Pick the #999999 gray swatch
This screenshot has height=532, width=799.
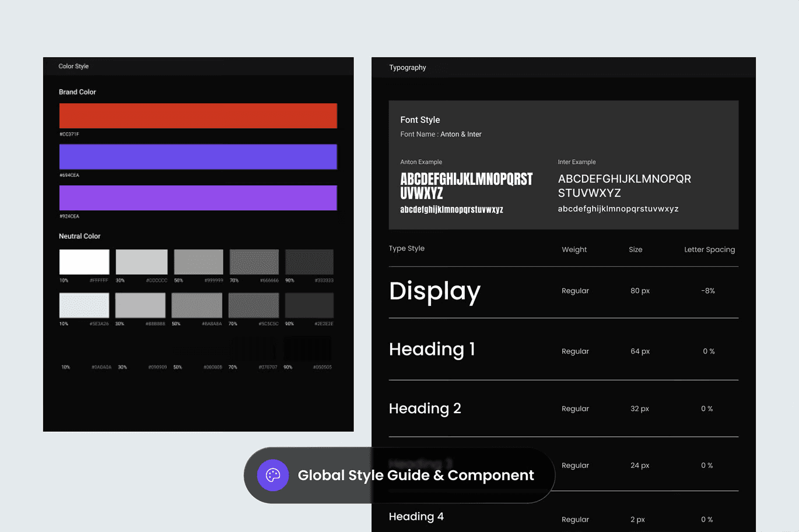198,262
